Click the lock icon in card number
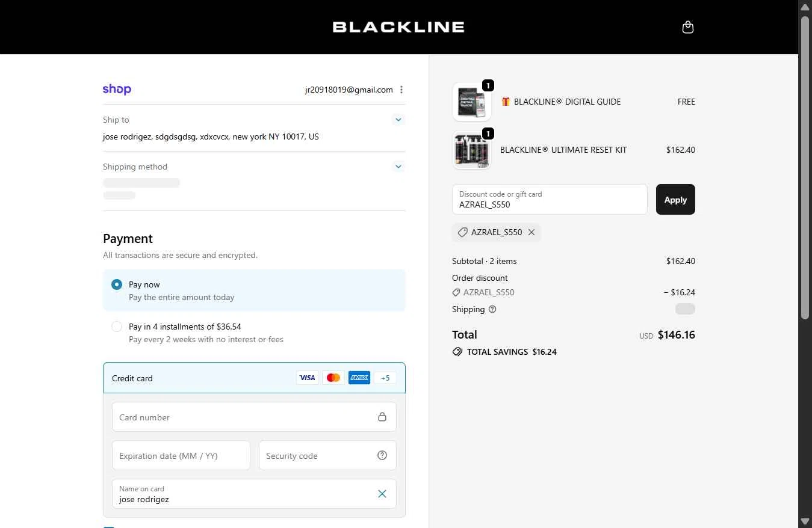The image size is (812, 528). coord(382,417)
